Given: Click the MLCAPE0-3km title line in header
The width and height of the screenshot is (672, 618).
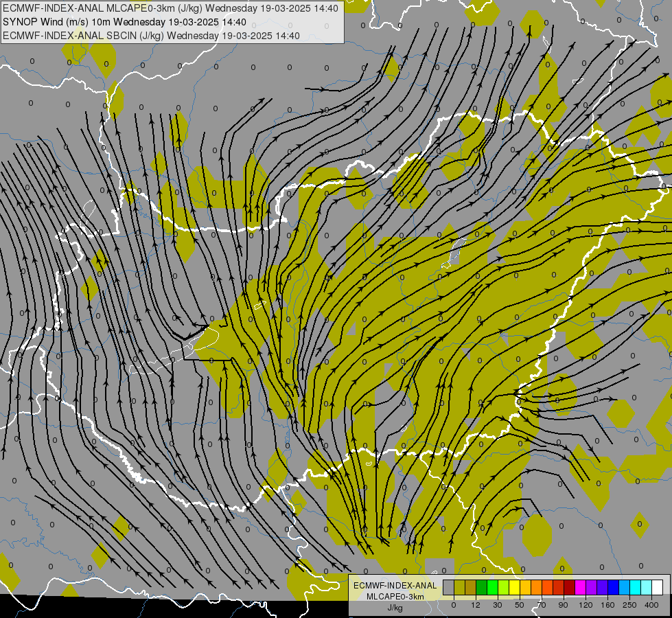Looking at the screenshot, I should 170,8.
